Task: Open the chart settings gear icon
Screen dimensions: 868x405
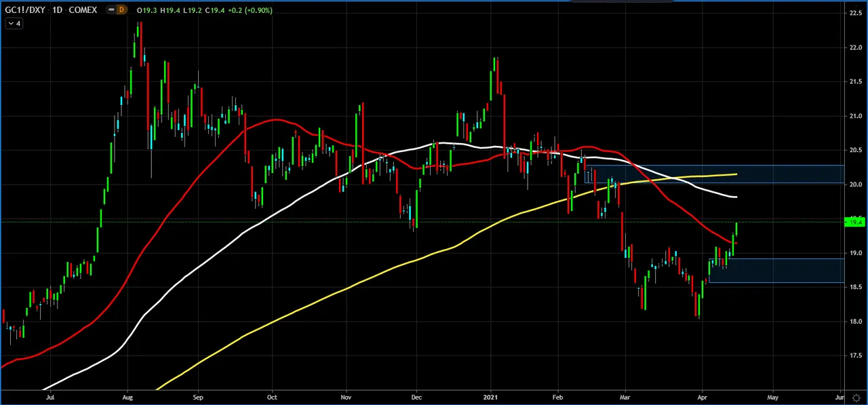Action: pos(856,398)
